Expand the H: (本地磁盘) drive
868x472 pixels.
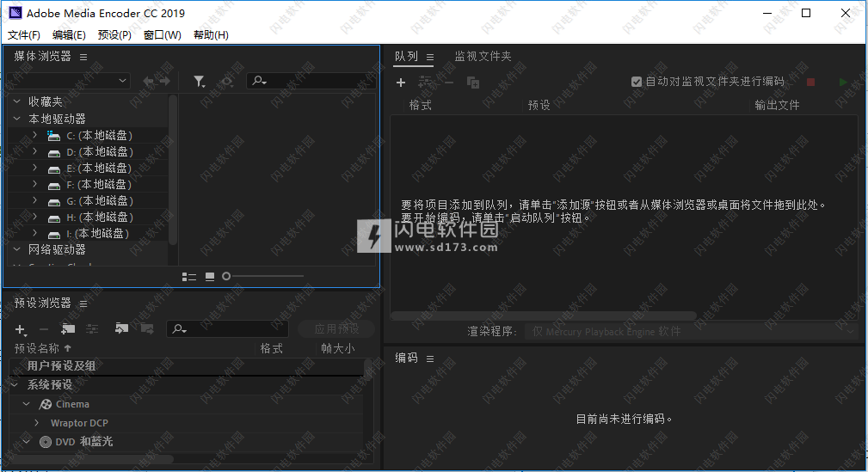(x=35, y=217)
